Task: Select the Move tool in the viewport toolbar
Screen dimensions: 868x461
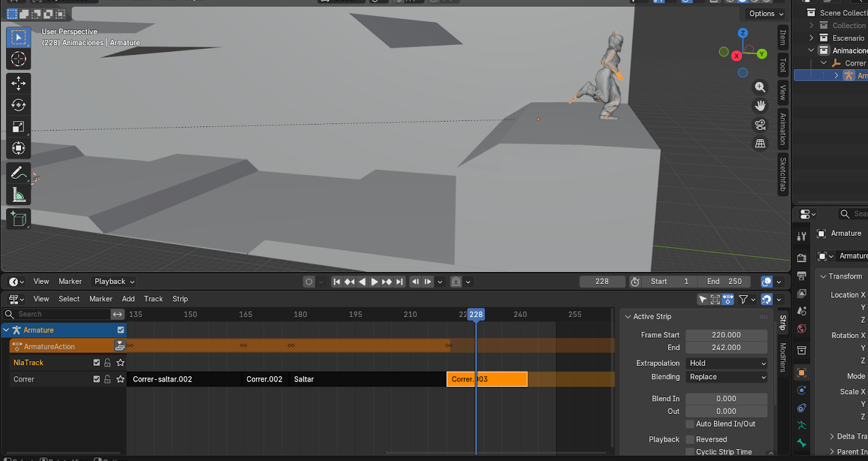Action: coord(19,83)
